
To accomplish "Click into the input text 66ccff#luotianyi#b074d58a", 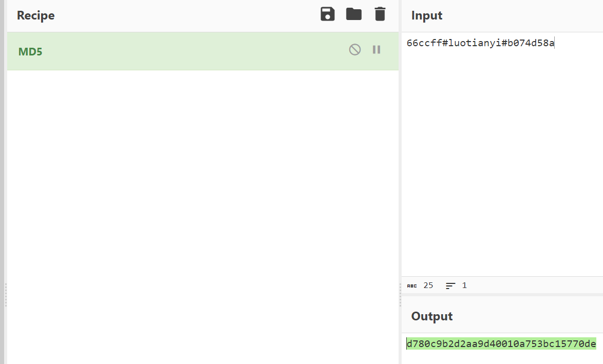I will pos(480,43).
